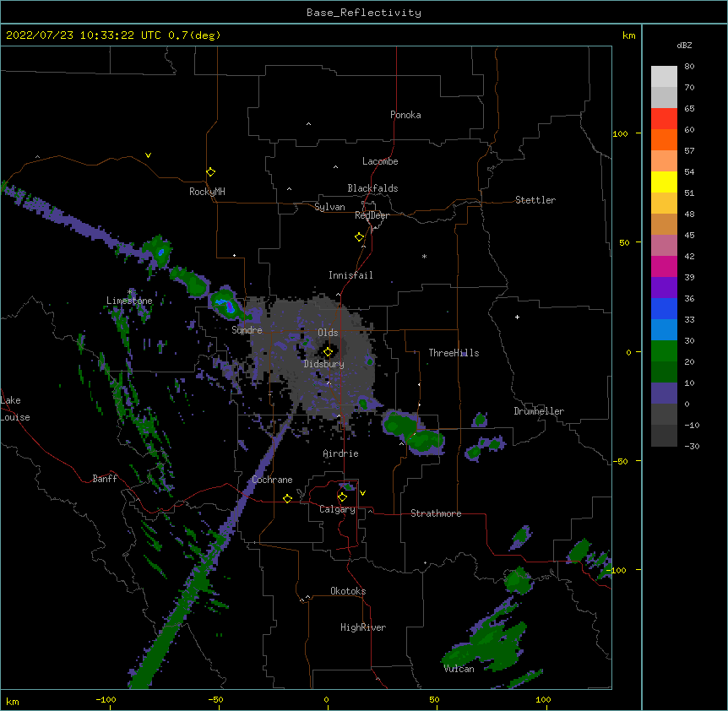
Task: Click the asterisk marker above Limestone label
Action: click(130, 292)
